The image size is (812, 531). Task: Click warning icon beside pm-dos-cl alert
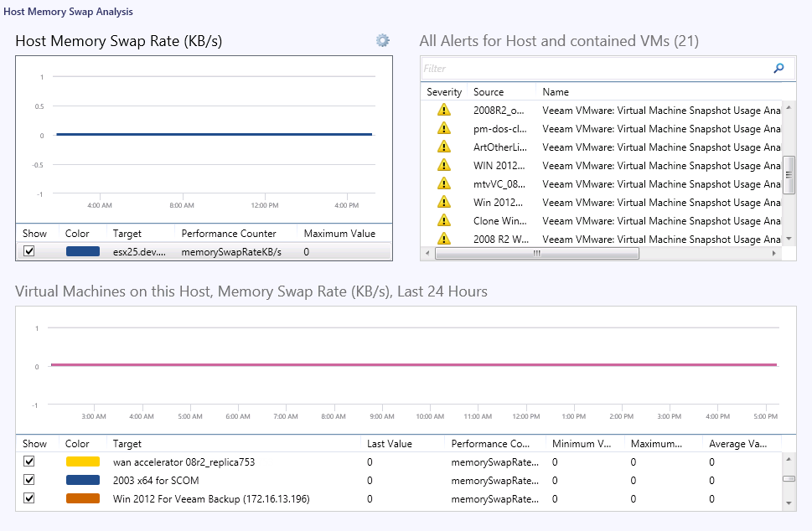[444, 128]
